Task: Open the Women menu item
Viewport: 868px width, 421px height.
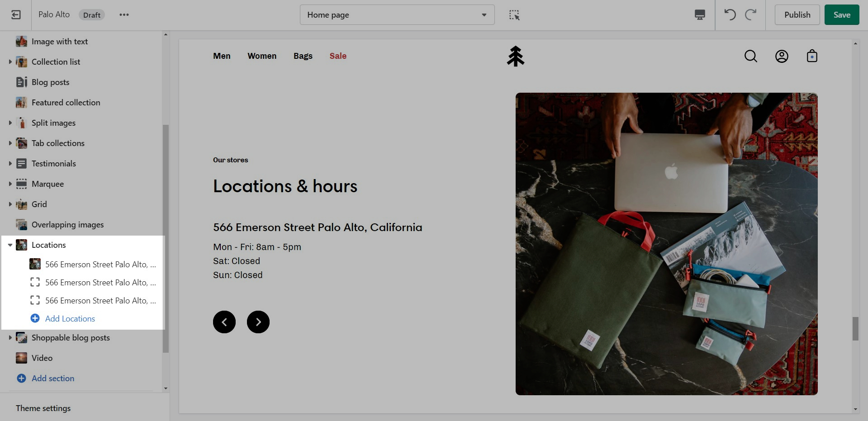Action: (262, 56)
